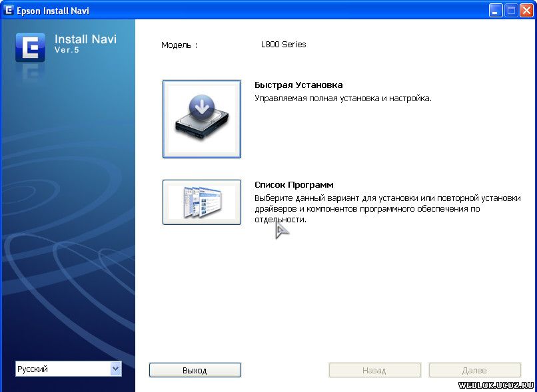537x392 pixels.
Task: Click the Install Navi Ver.5 title text
Action: click(x=86, y=43)
